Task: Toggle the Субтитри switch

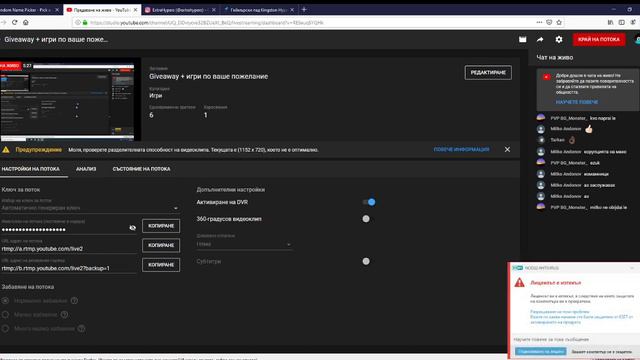Action: [366, 261]
